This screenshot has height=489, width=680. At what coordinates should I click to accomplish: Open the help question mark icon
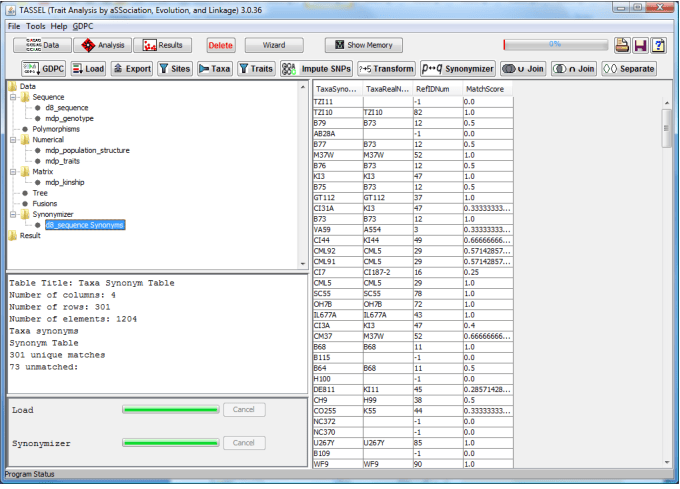coord(659,45)
